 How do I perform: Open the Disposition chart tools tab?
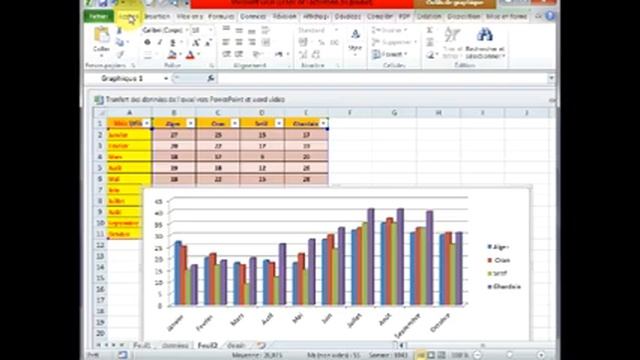[x=464, y=16]
